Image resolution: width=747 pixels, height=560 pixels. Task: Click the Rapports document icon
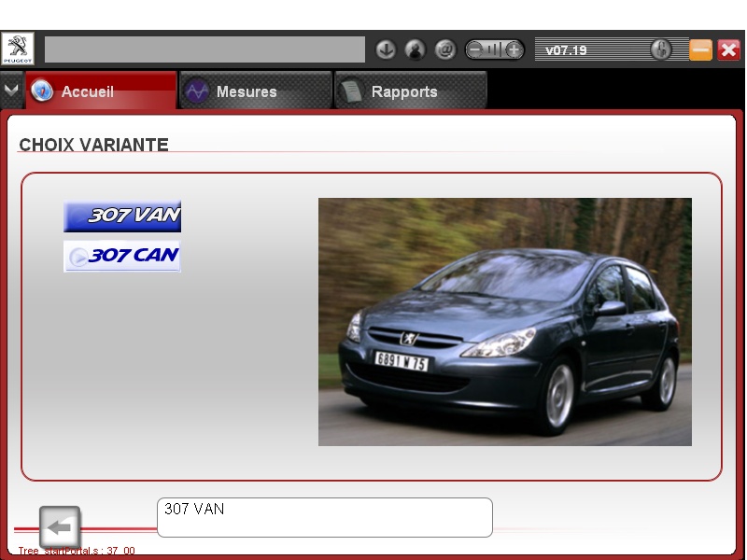pyautogui.click(x=351, y=91)
